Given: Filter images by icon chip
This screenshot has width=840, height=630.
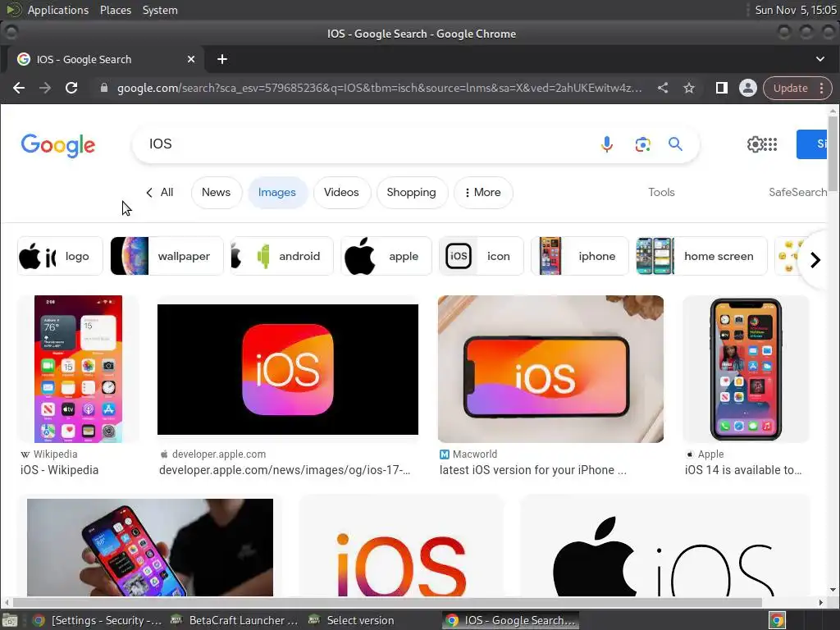Looking at the screenshot, I should tap(481, 256).
